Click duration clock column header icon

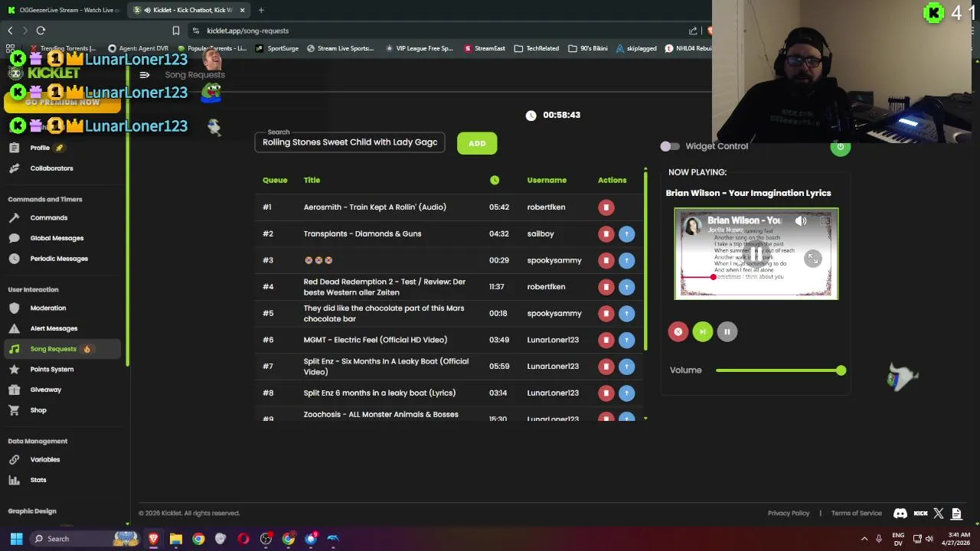tap(495, 180)
